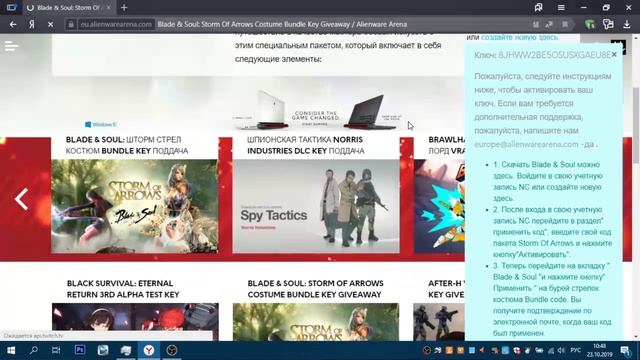Click the consider the game changed banner ad
Image resolution: width=640 pixels, height=360 pixels.
pos(316,109)
